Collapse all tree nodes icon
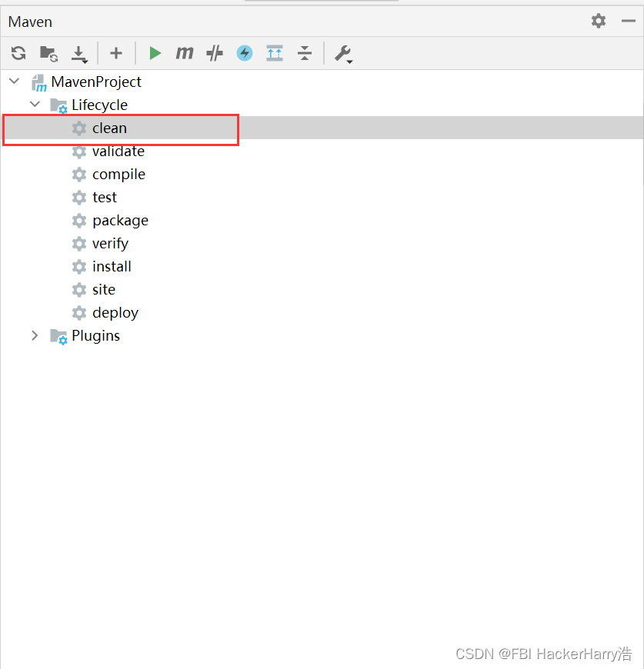The width and height of the screenshot is (644, 669). point(304,53)
